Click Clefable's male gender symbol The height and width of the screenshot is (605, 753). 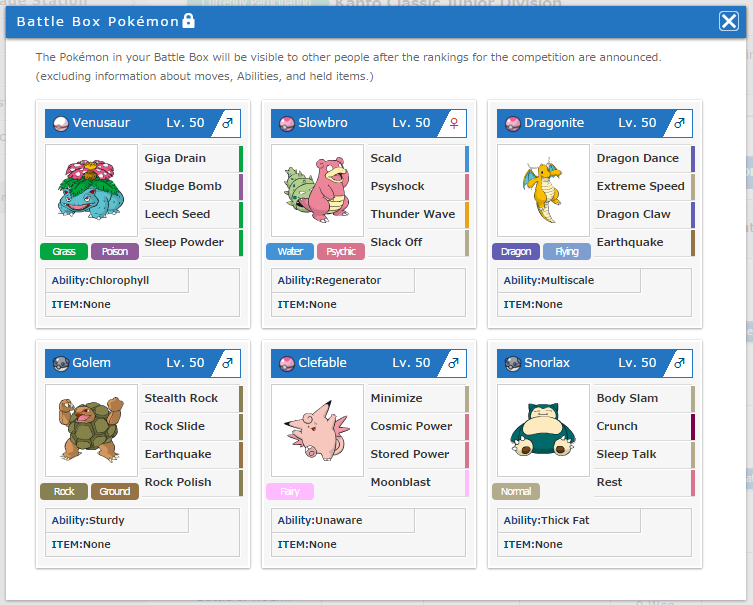453,363
